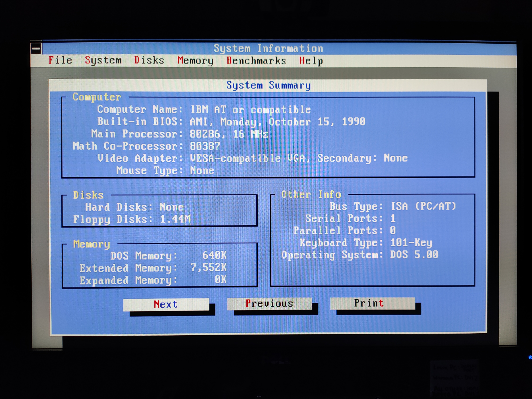532x399 pixels.
Task: Click the Operating System DOS 5.00 text
Action: 414,254
